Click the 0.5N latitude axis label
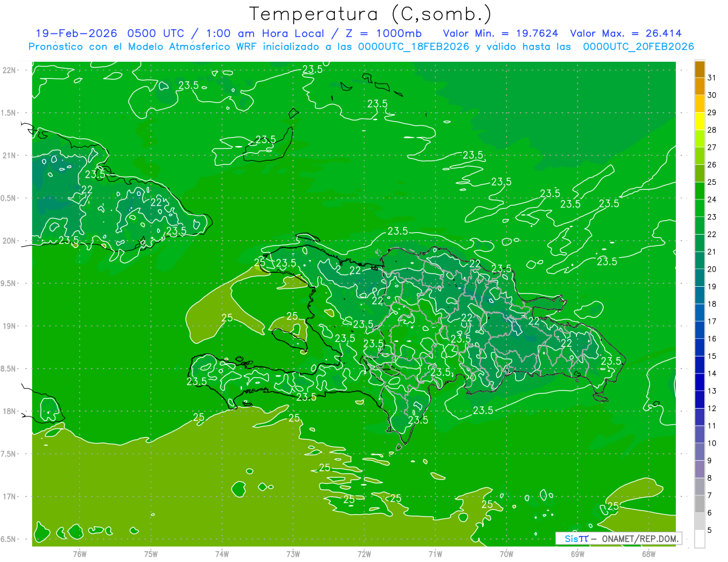728x562 pixels. [9, 198]
